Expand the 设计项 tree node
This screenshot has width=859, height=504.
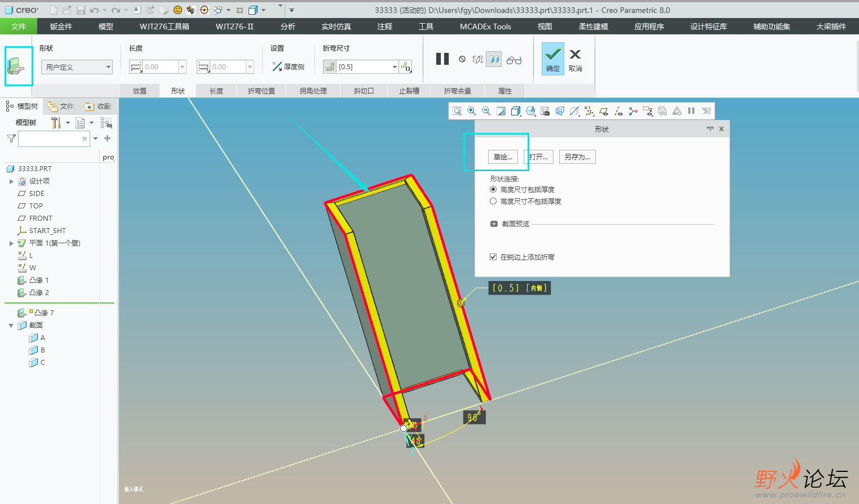[x=11, y=181]
